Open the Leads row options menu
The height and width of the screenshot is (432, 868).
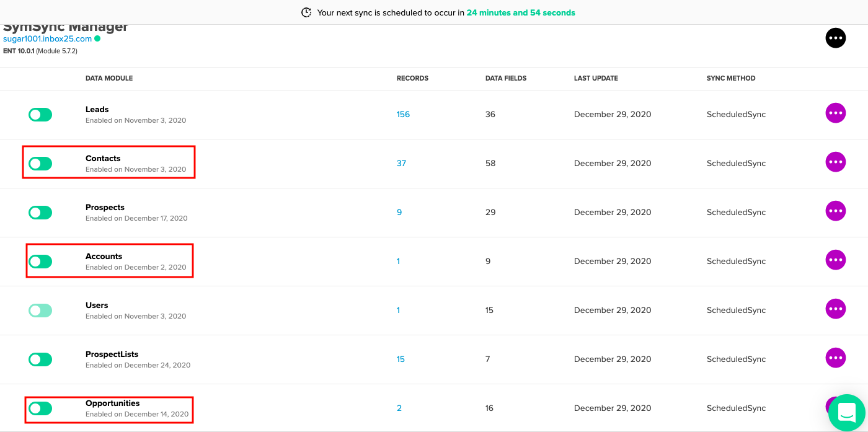pyautogui.click(x=835, y=113)
